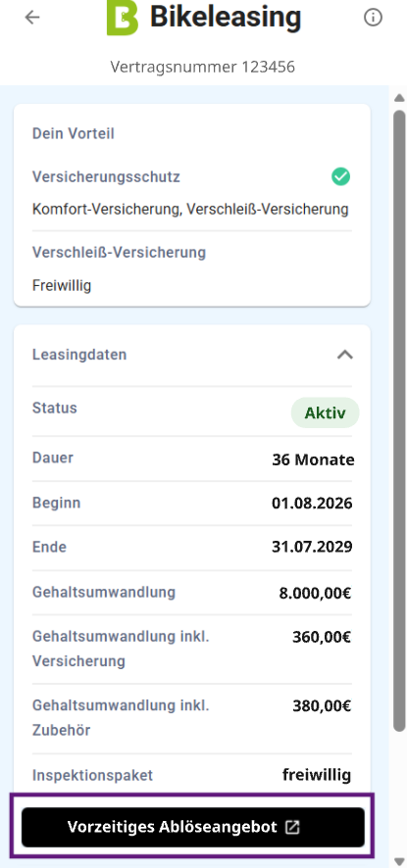
Task: Click the Ende date 31.07.2029
Action: tap(312, 547)
